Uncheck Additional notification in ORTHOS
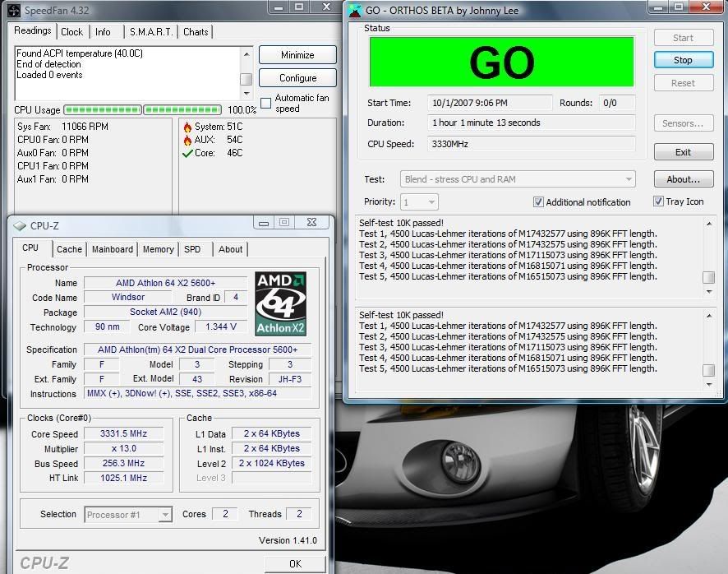Image resolution: width=728 pixels, height=574 pixels. (538, 202)
